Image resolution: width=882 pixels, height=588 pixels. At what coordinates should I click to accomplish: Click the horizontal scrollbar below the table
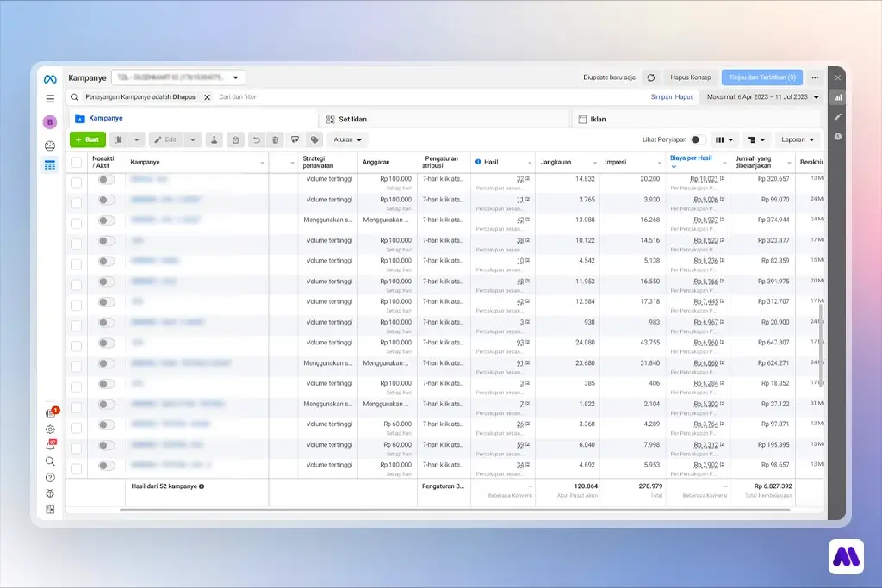coord(455,510)
